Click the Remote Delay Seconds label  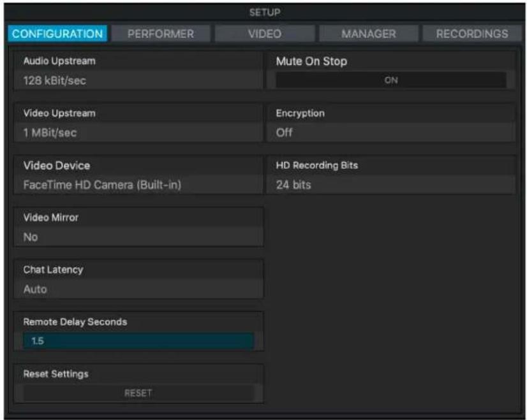click(x=75, y=322)
